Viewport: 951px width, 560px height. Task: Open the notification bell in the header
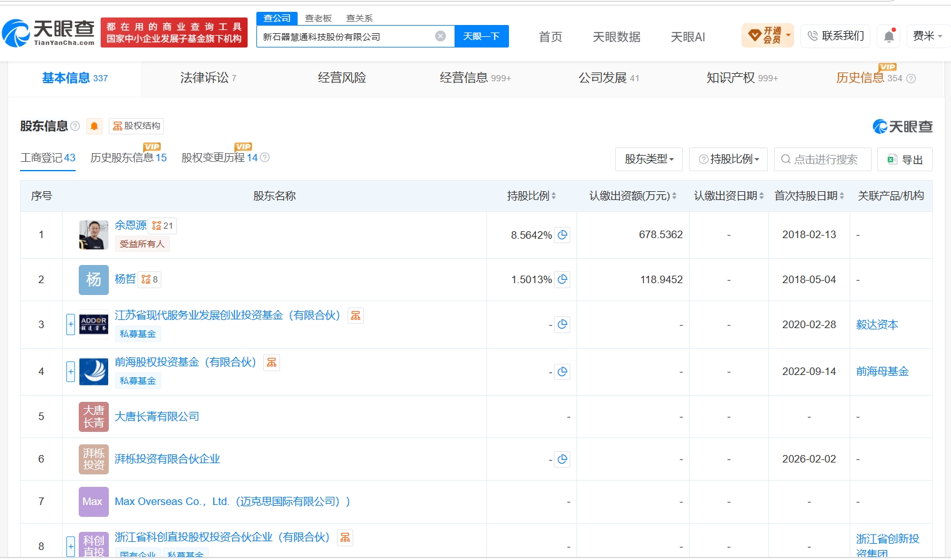point(888,36)
